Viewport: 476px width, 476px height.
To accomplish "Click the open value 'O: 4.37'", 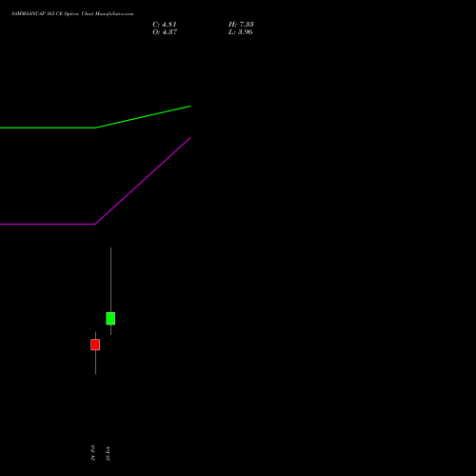I will click(165, 32).
